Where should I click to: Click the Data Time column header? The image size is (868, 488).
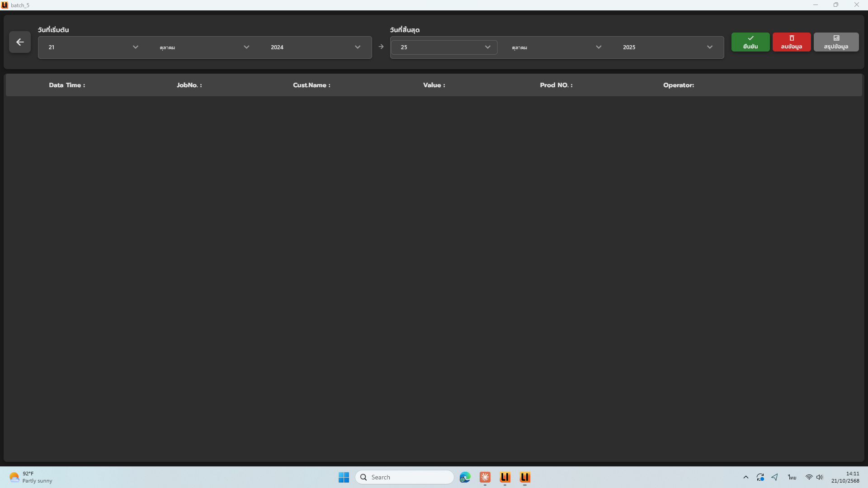(67, 85)
